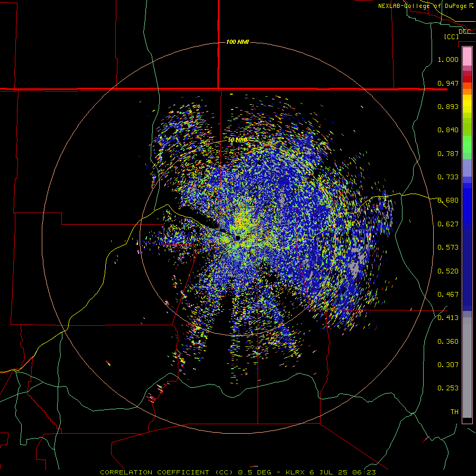This screenshot has height=476, width=476.
Task: Click the KLRX station identifier
Action: pos(296,472)
